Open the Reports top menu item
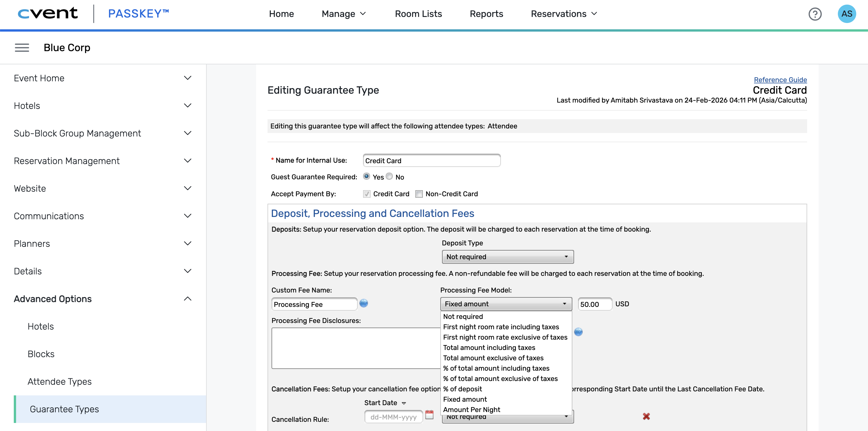The image size is (868, 431). (486, 14)
